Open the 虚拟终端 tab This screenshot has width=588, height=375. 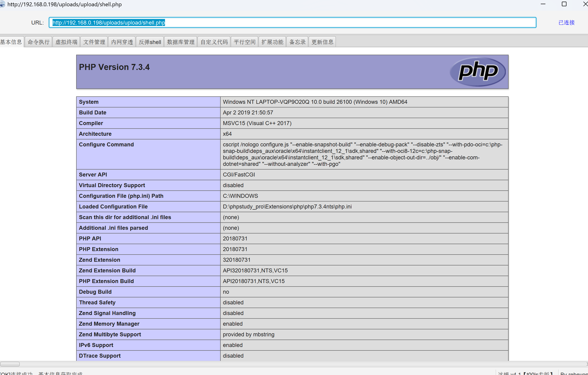tap(66, 42)
